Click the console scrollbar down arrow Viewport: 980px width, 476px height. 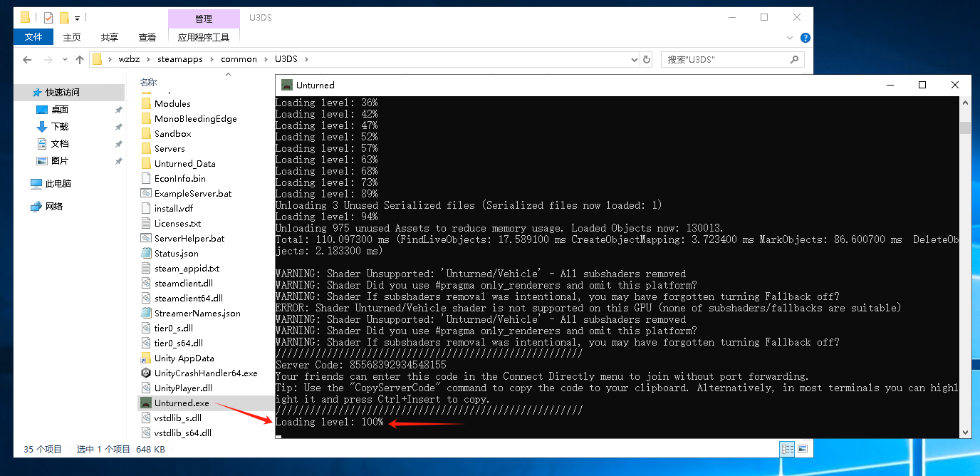point(966,432)
